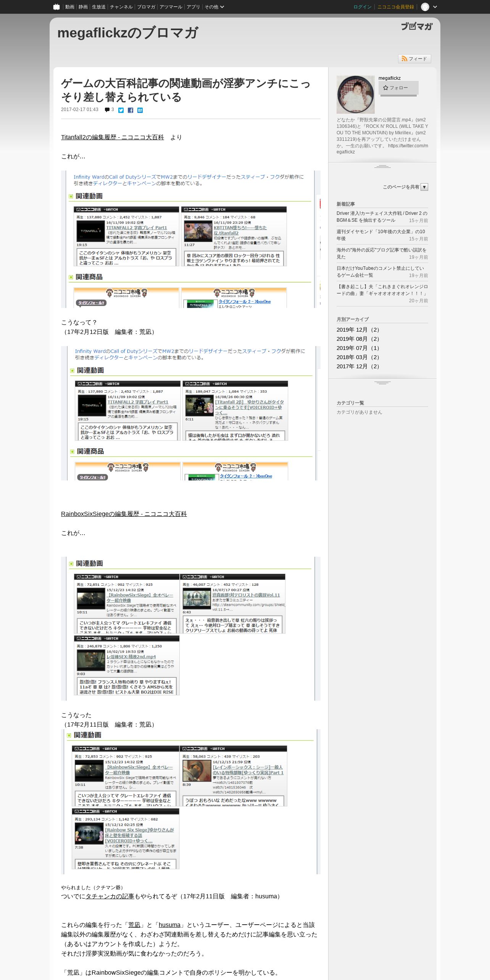Expand このページを共有 dropdown arrow
Screen dimensions: 490x980
point(424,187)
